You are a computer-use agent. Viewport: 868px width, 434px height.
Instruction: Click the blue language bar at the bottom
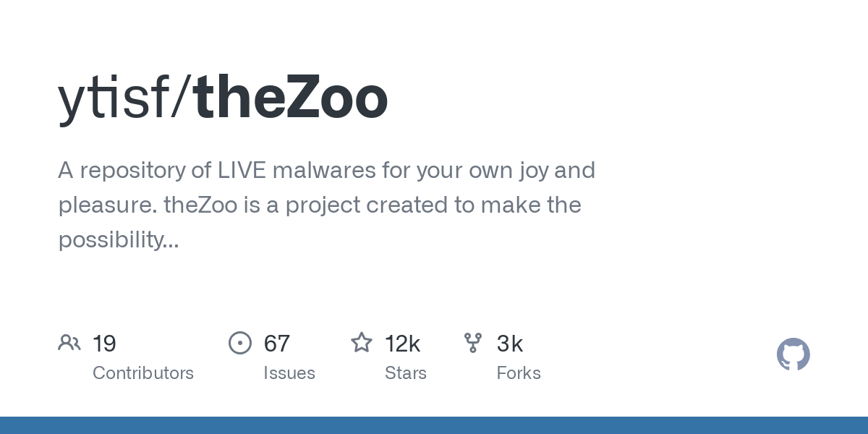(434, 425)
